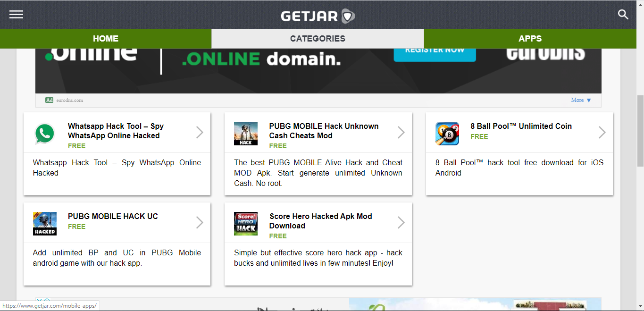Open Whatsapp Hack Tool – Spy title
This screenshot has height=311, width=644.
coord(116,131)
